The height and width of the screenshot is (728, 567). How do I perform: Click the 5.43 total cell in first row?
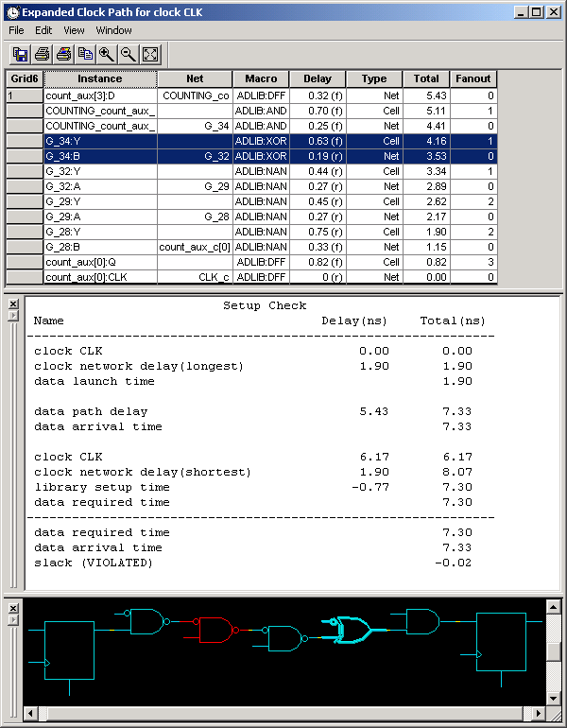(426, 95)
